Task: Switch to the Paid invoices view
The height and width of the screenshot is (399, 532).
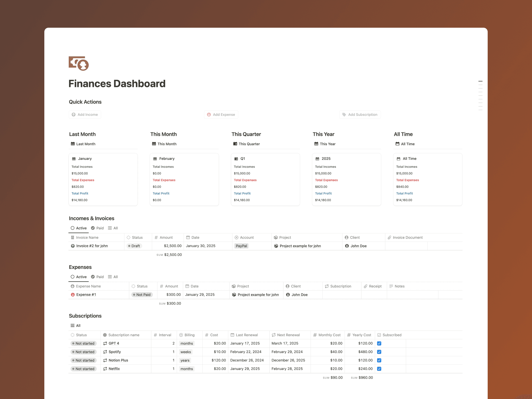Action: coord(97,228)
